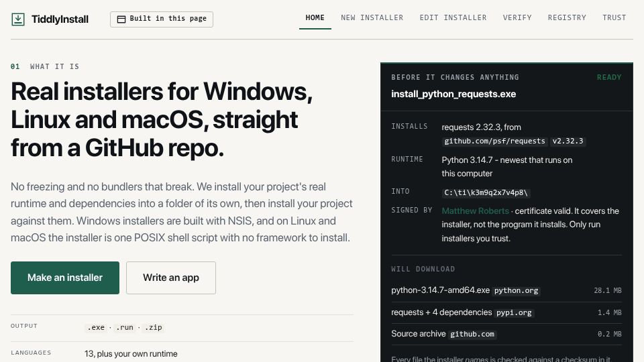Click the v2.32.3 version chip
Viewport: 644px width, 362px height.
[568, 141]
